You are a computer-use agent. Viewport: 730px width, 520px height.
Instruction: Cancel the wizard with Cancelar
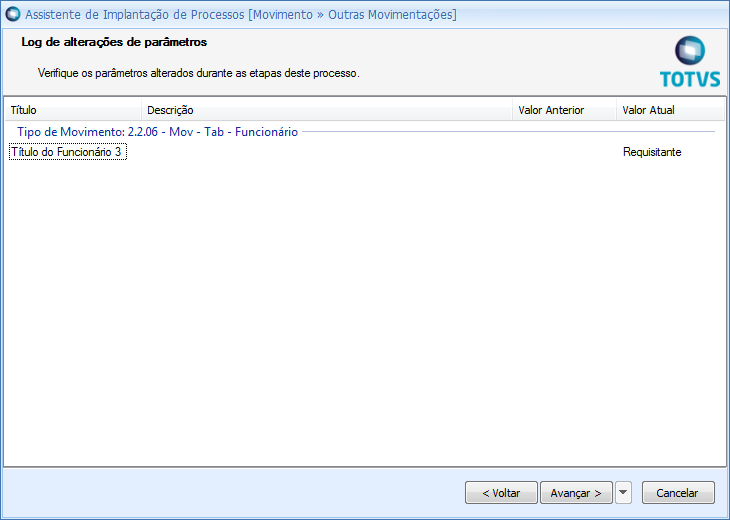point(678,493)
